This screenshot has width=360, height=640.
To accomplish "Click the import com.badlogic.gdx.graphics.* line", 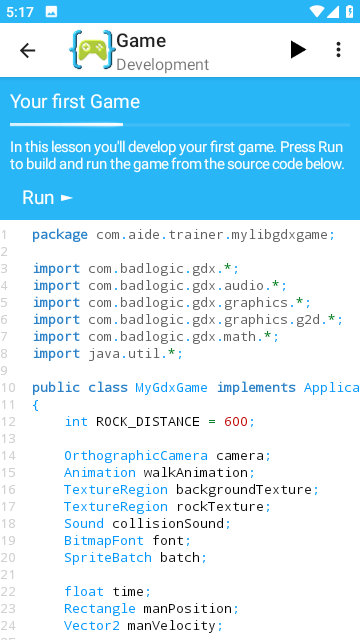I will click(x=172, y=303).
